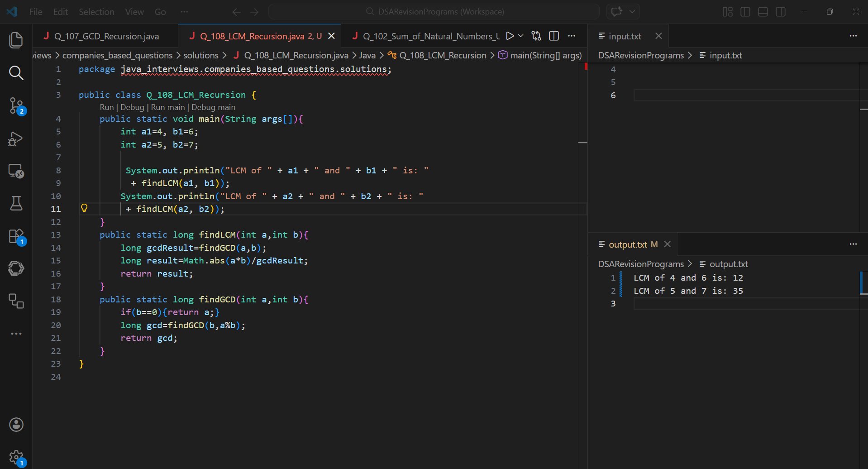Expand additional activity bar views ellipsis
Screen dimensions: 868x469
(16, 334)
